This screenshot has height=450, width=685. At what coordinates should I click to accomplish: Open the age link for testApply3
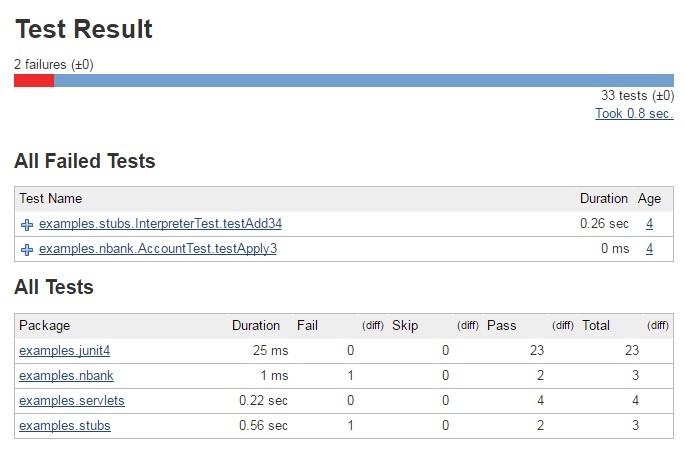[x=649, y=249]
